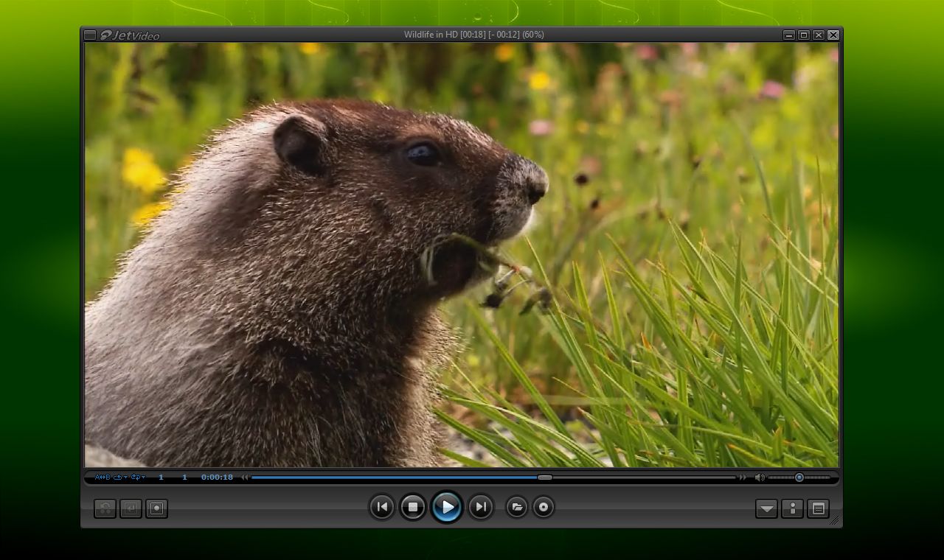Click the record/capture button
The width and height of the screenshot is (944, 560).
click(x=156, y=508)
